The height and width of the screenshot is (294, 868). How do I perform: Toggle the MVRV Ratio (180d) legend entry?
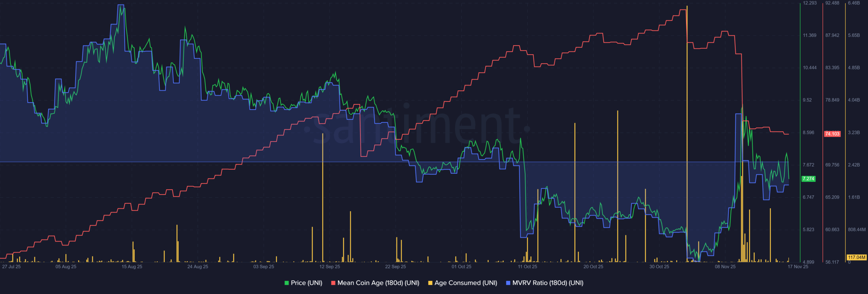(x=548, y=283)
